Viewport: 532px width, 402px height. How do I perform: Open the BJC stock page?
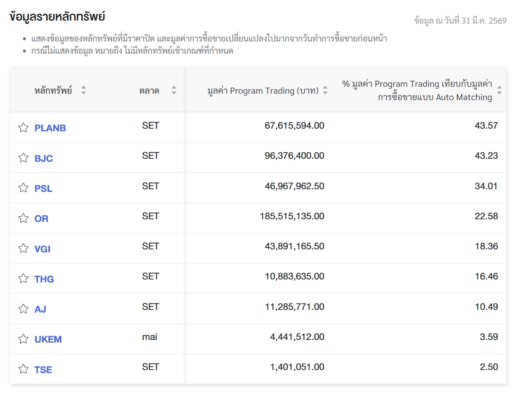tap(44, 159)
